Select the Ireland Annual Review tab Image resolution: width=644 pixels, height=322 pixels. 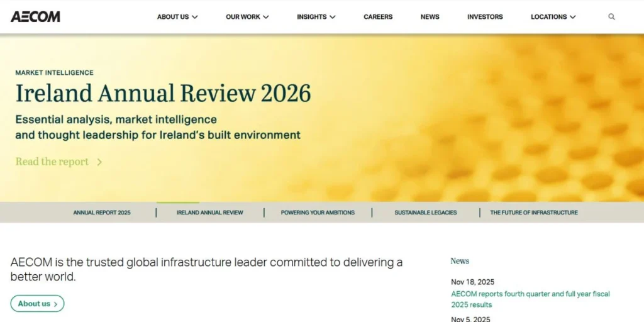coord(210,213)
